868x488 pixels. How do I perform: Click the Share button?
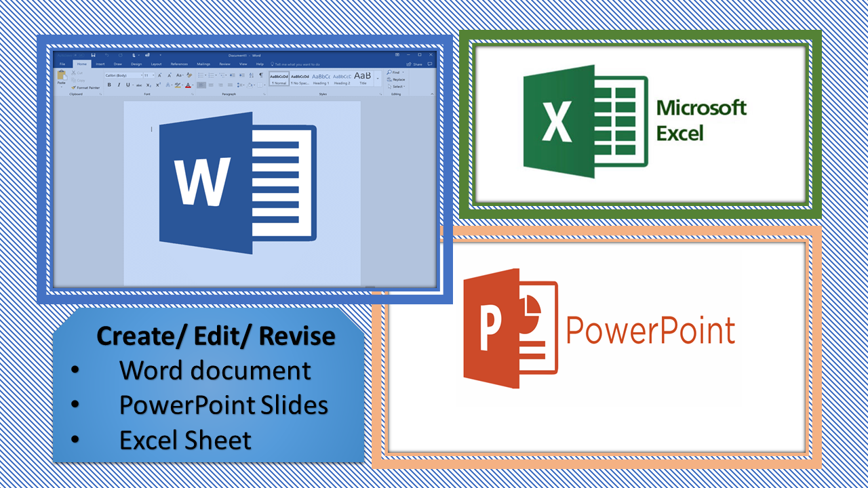416,64
